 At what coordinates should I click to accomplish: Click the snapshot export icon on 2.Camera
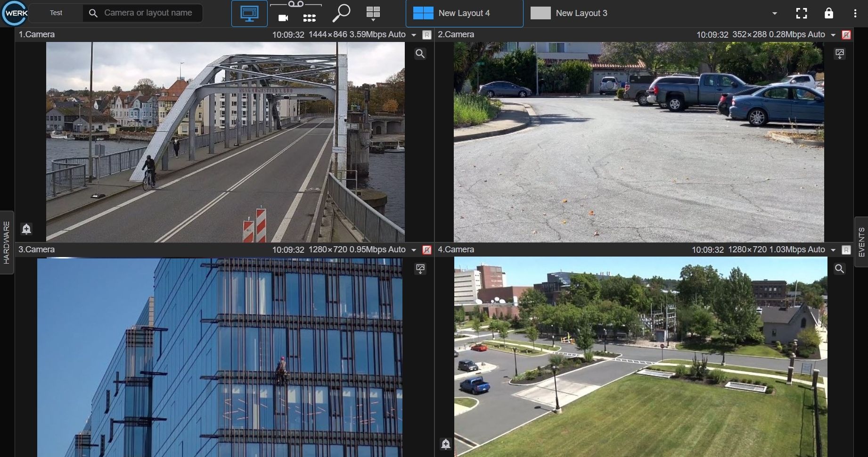(839, 54)
